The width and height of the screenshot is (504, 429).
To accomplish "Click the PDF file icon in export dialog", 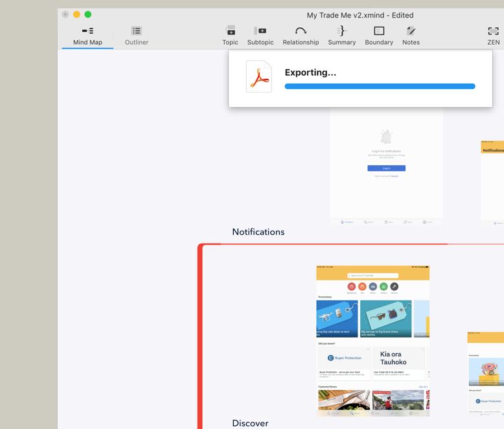I will (259, 76).
